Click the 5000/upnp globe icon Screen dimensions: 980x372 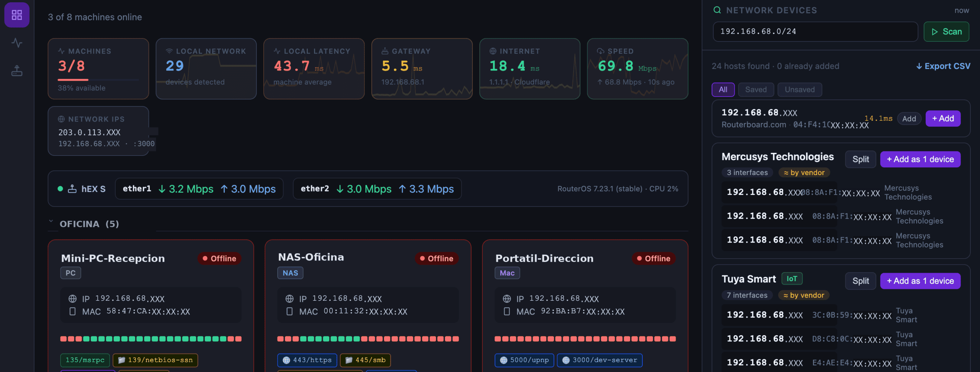click(x=504, y=360)
